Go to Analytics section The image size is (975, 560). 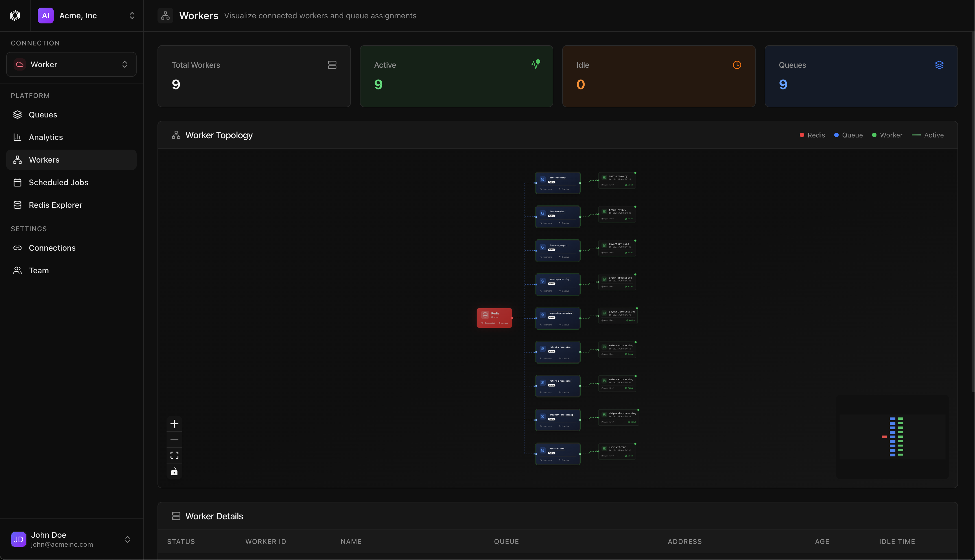tap(46, 137)
